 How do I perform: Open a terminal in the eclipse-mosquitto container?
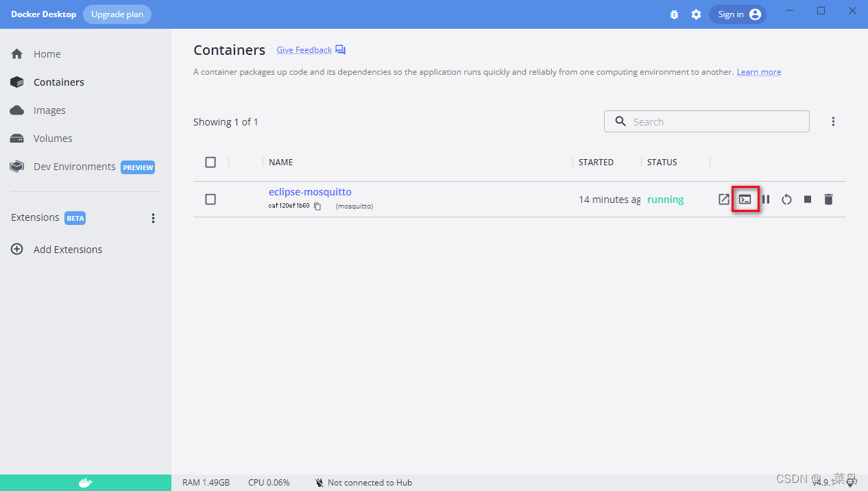click(x=745, y=199)
